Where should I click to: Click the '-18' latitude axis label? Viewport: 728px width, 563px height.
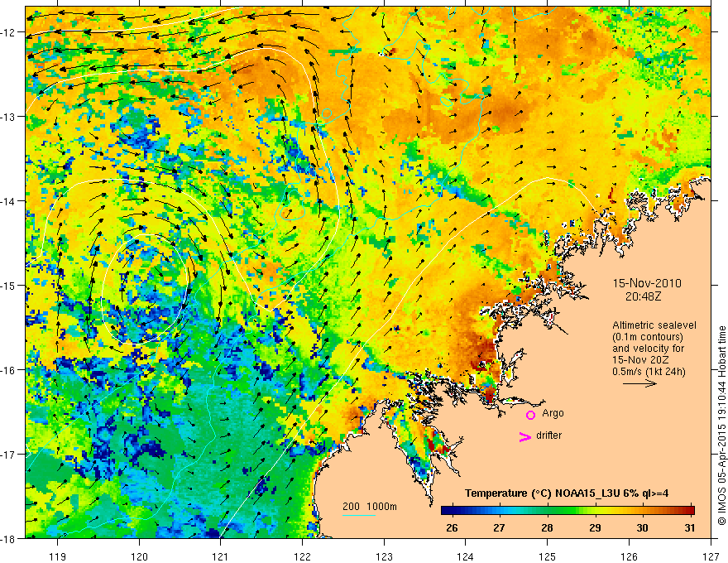[x=9, y=538]
